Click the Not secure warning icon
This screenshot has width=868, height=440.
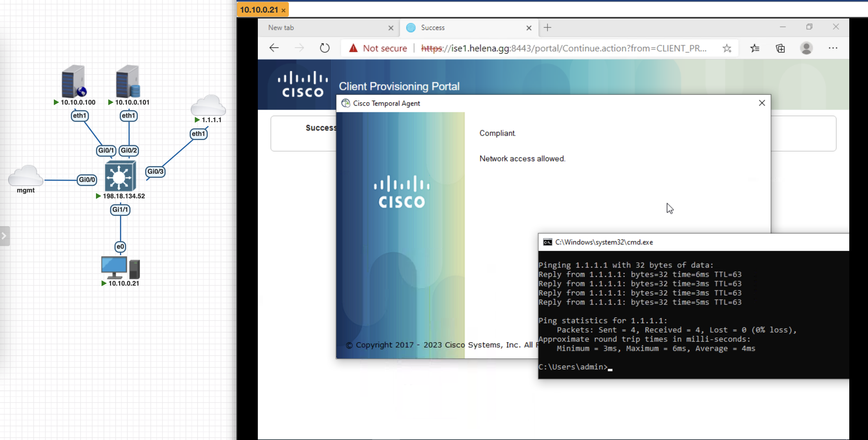point(353,48)
